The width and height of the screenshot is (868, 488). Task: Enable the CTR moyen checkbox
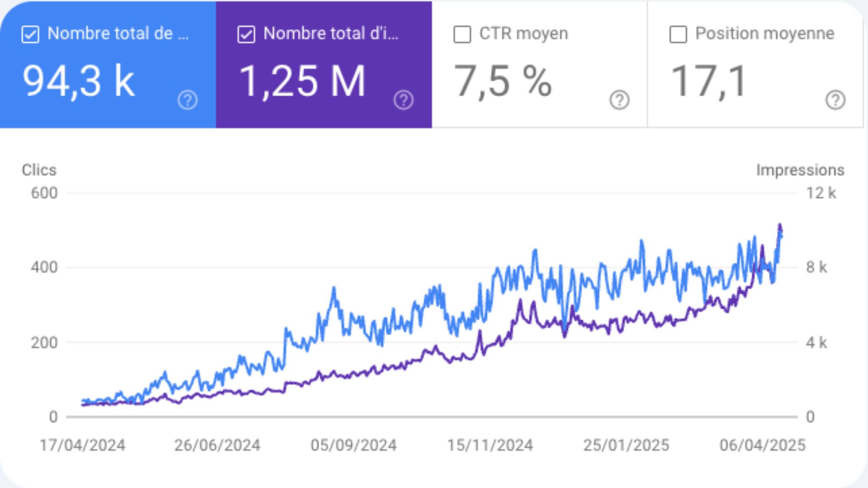(x=462, y=34)
